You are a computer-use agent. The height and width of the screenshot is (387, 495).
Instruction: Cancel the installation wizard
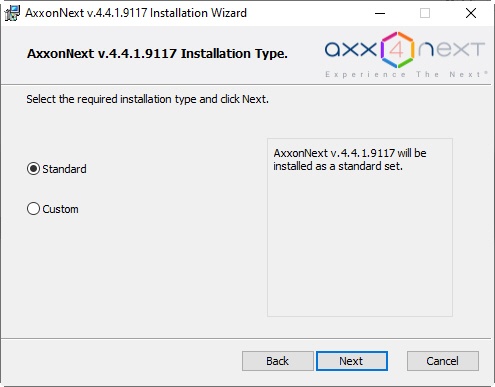pyautogui.click(x=443, y=361)
